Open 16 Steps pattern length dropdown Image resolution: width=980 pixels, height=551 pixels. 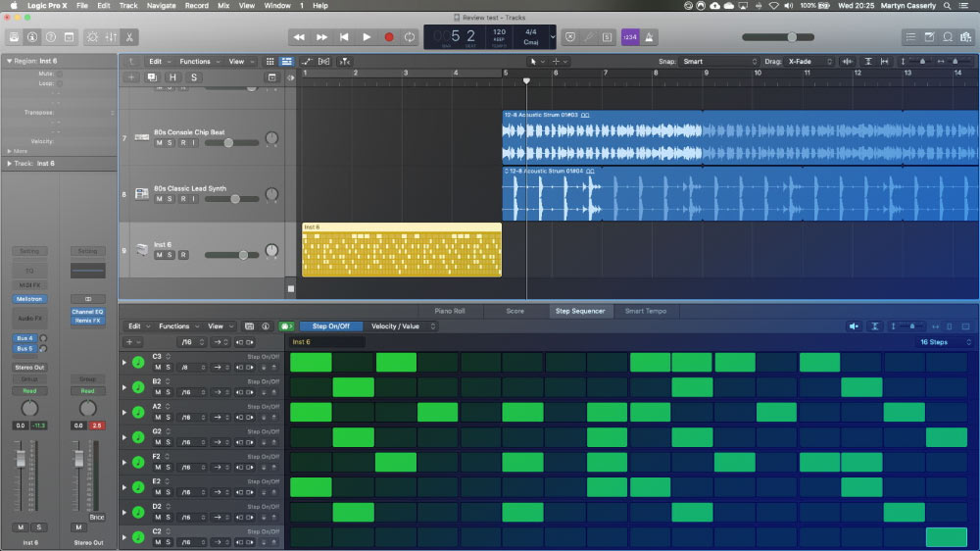click(944, 342)
